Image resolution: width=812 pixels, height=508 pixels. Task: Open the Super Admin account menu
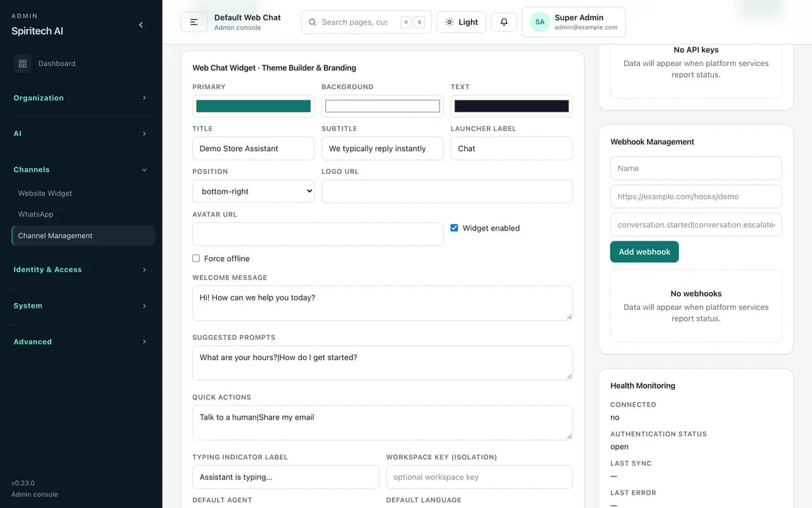[573, 22]
